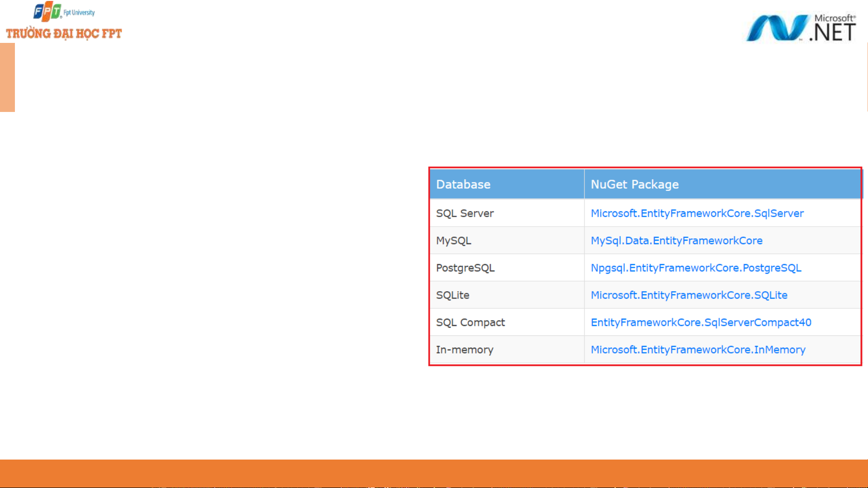Click the FPT University logo
Screen dimensions: 868x488
click(47, 11)
